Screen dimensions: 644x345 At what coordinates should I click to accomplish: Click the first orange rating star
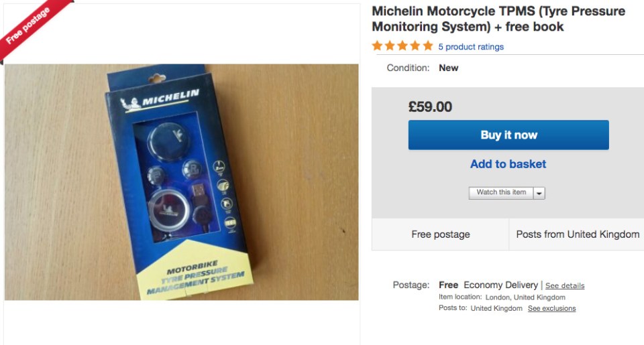[x=377, y=46]
